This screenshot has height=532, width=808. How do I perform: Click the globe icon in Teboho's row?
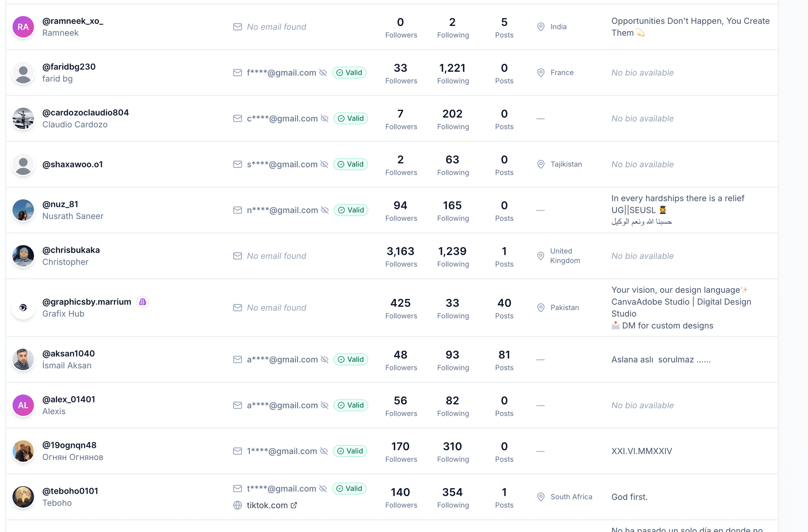[237, 506]
